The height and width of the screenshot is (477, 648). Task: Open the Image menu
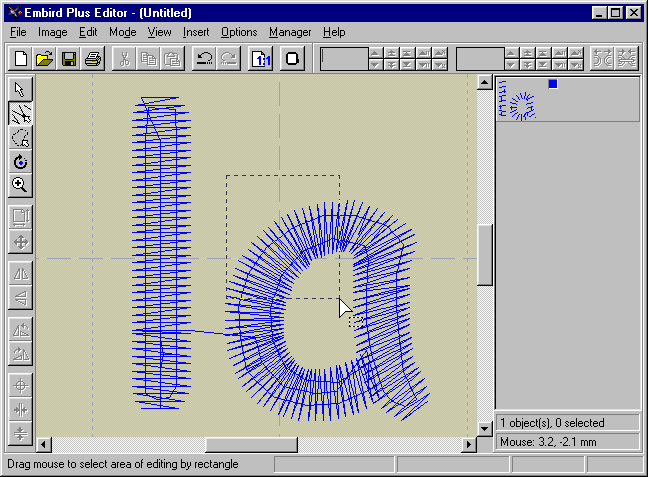pos(52,32)
